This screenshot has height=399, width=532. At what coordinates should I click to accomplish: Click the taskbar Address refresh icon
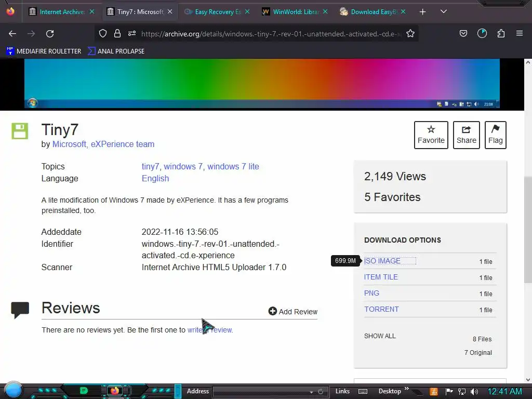321,392
